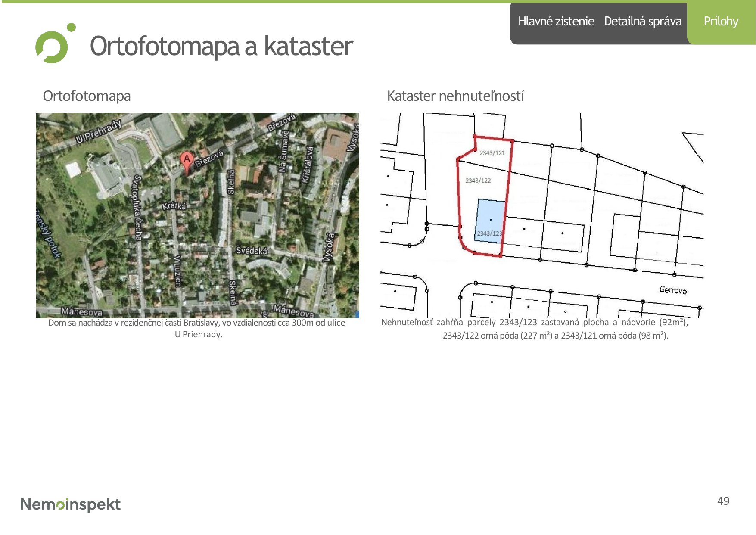
Task: Click the blue highlighted parcel 2343/123
Action: 490,221
